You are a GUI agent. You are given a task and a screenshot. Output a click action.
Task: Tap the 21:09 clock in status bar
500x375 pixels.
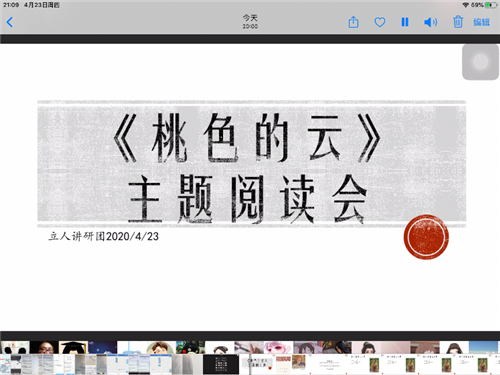pos(11,5)
